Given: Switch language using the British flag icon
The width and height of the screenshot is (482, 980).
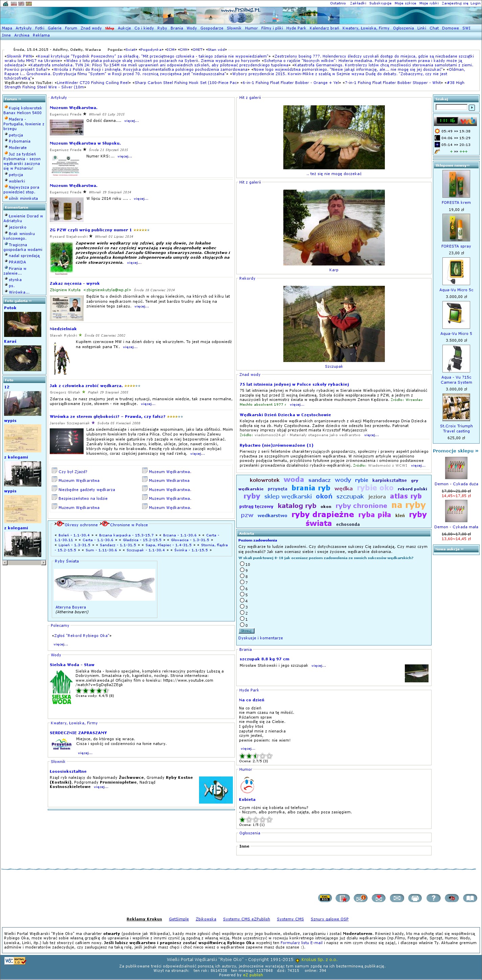Looking at the screenshot, I should tap(21, 3).
